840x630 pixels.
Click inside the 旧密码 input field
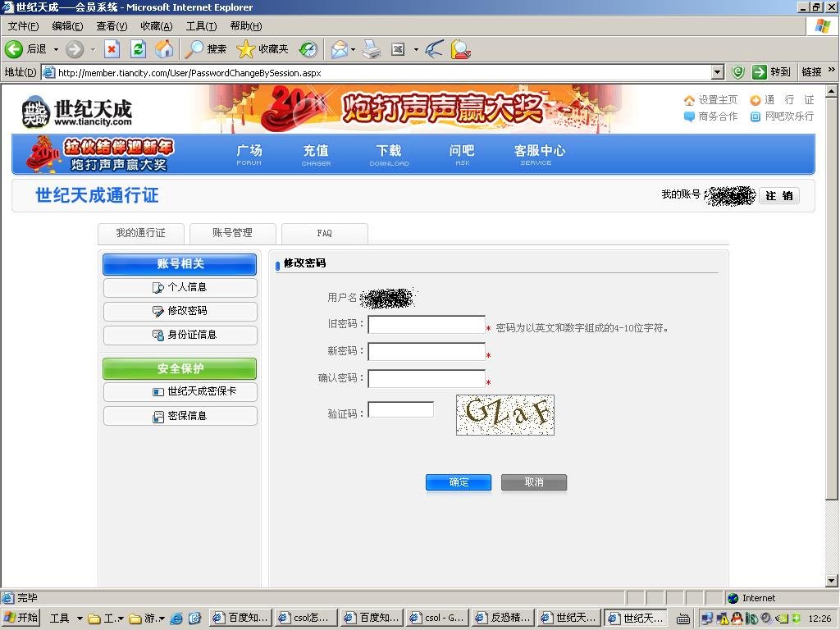tap(426, 325)
